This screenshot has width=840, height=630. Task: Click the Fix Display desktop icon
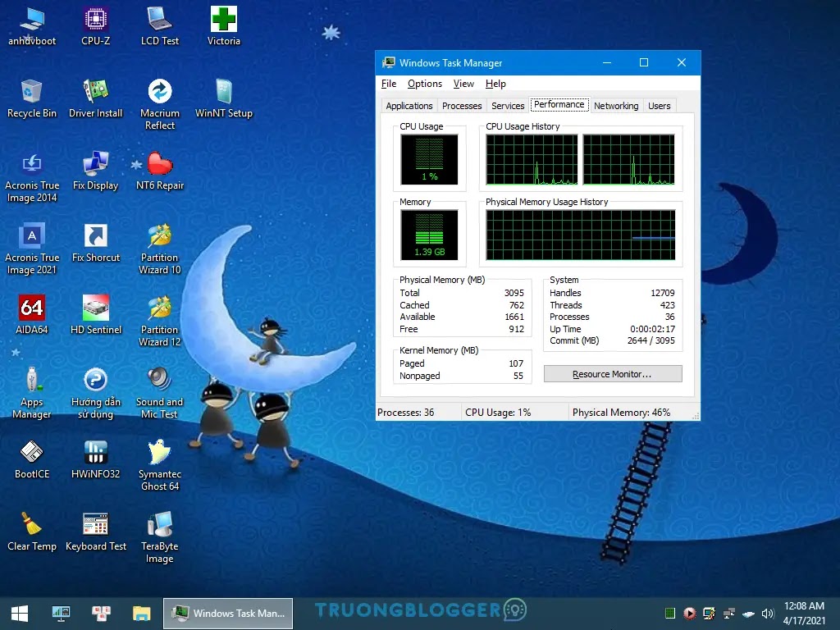[x=95, y=171]
